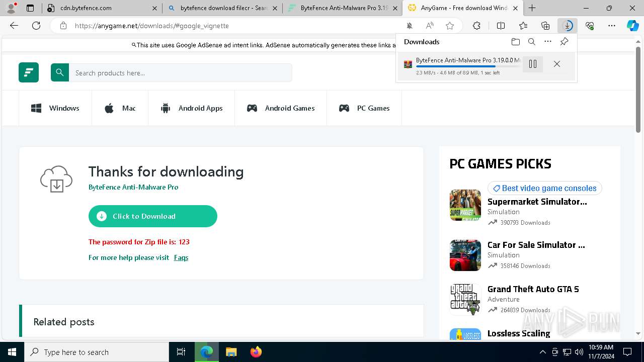Viewport: 644px width, 362px height.
Task: Click the browser back arrow
Action: tap(14, 26)
